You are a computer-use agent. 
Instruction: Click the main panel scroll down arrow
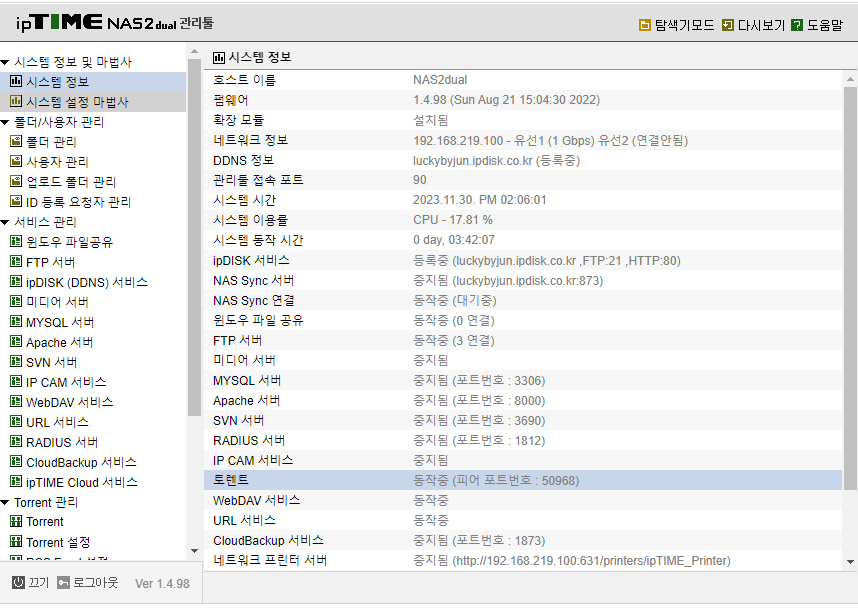[850, 562]
